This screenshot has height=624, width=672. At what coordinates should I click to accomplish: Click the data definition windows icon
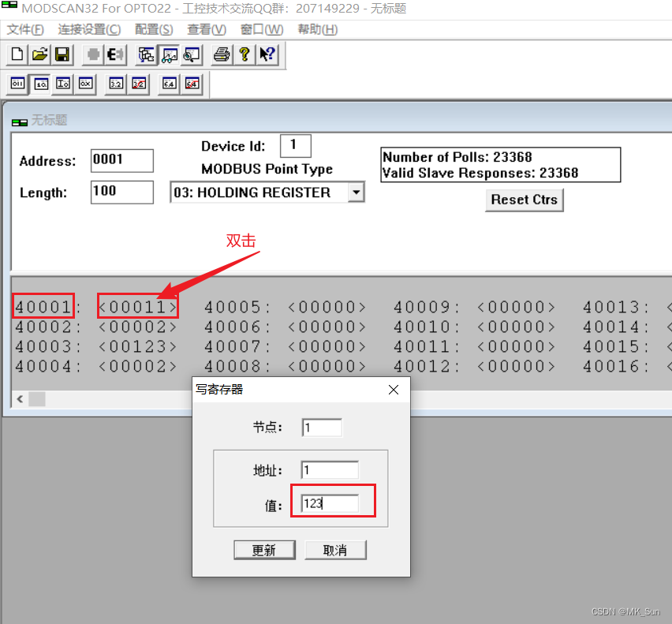[x=146, y=54]
